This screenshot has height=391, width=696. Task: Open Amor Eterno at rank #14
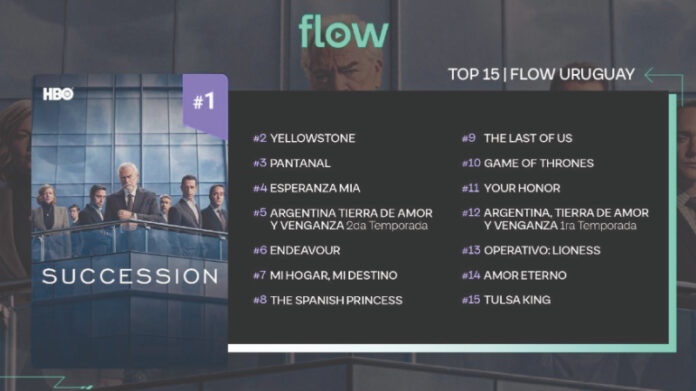point(514,275)
